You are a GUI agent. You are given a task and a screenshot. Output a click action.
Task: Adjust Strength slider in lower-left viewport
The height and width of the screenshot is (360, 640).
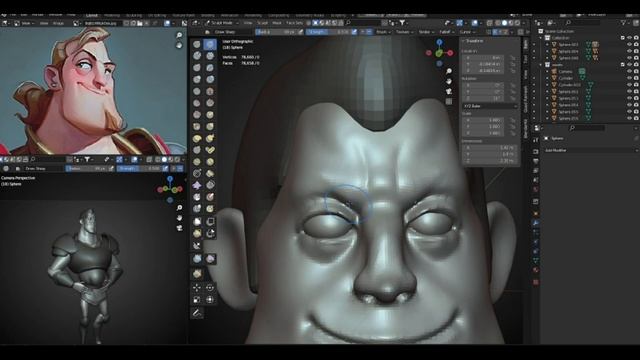140,168
